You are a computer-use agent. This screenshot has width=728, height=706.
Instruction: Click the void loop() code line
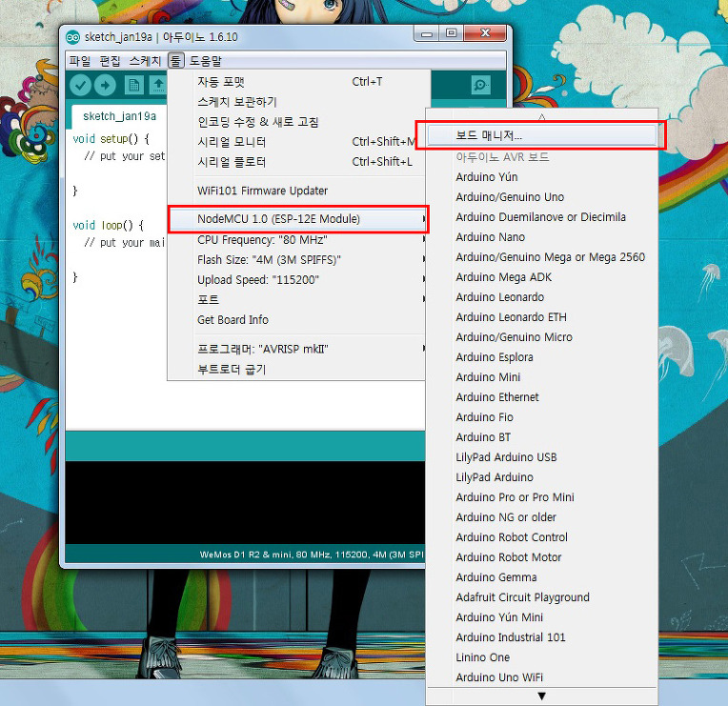(109, 225)
